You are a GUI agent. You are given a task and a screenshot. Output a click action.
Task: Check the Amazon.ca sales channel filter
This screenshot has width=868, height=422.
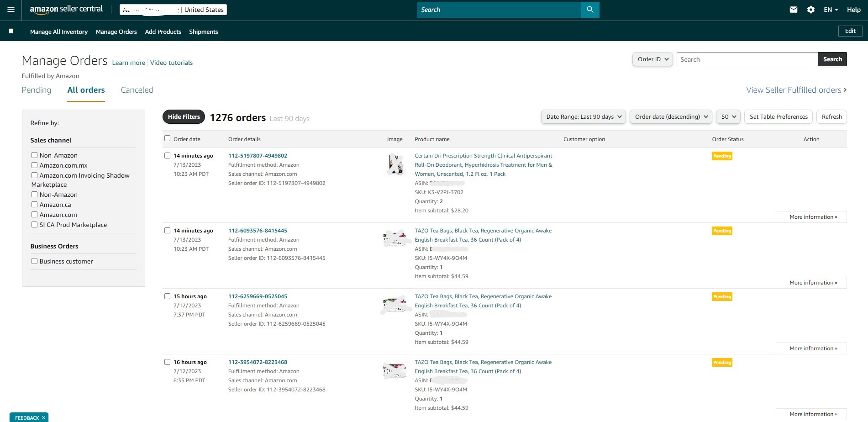34,204
